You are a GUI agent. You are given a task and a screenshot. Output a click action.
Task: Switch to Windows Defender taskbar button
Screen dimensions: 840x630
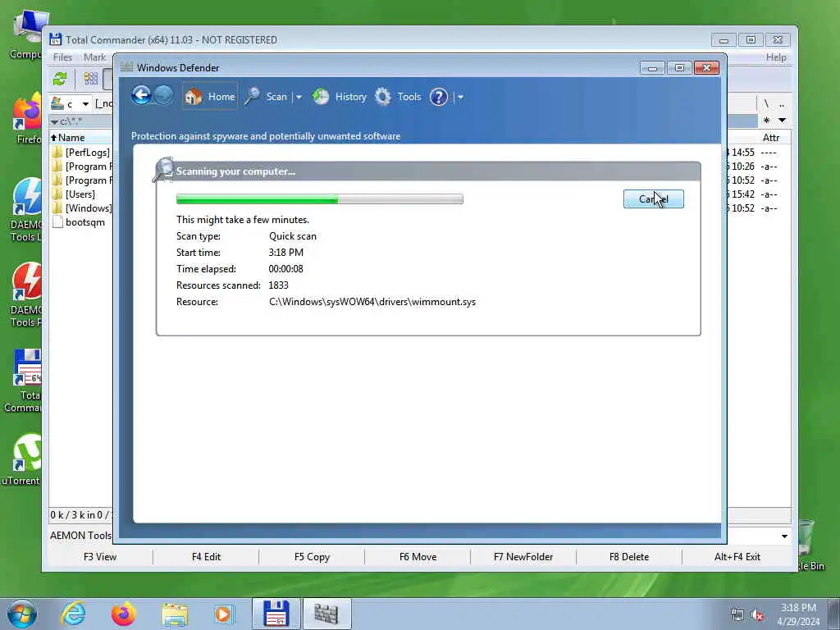point(326,614)
